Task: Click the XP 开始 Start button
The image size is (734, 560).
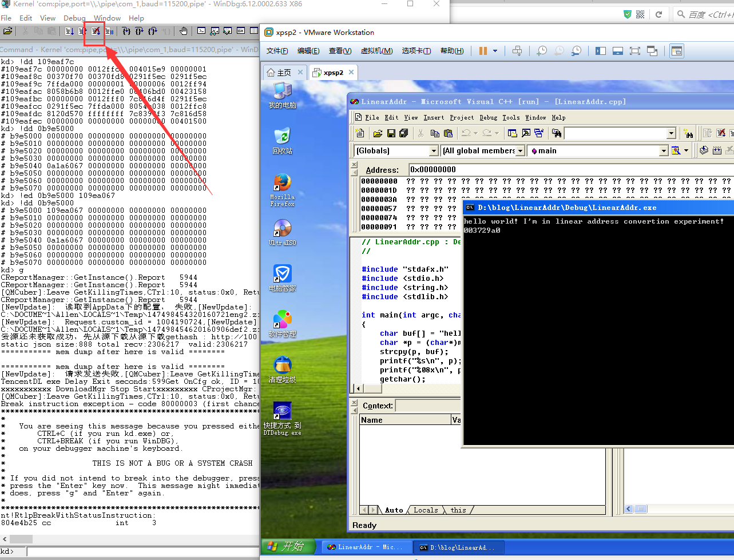Action: 288,546
